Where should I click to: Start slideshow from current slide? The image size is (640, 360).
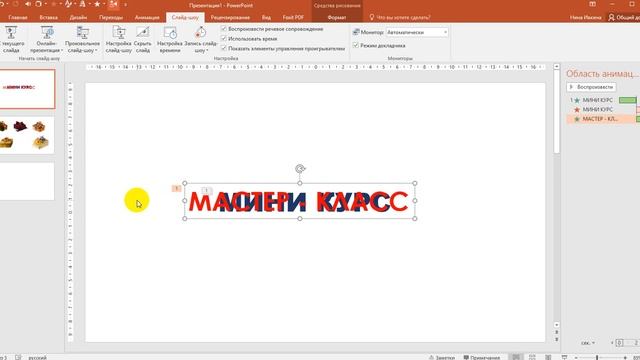tap(11, 39)
